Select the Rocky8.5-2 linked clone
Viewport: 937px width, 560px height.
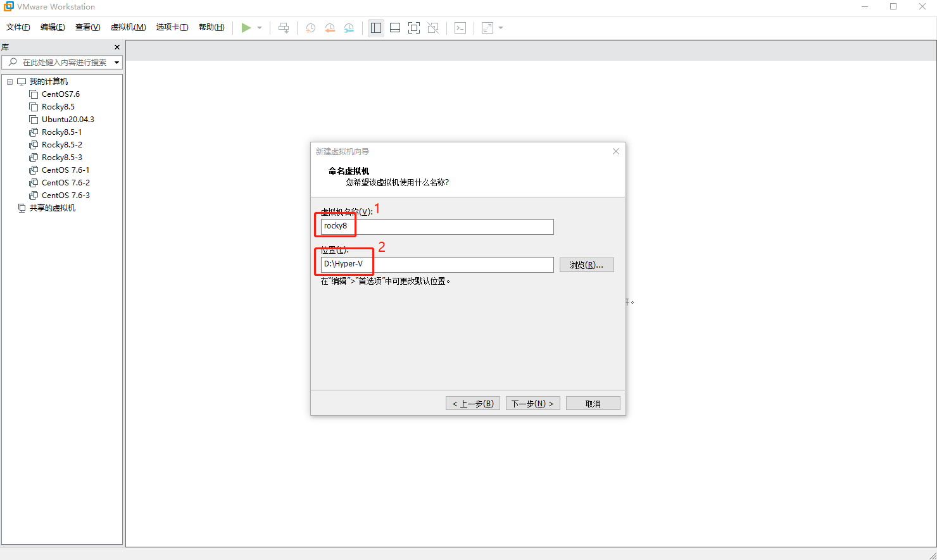coord(62,145)
